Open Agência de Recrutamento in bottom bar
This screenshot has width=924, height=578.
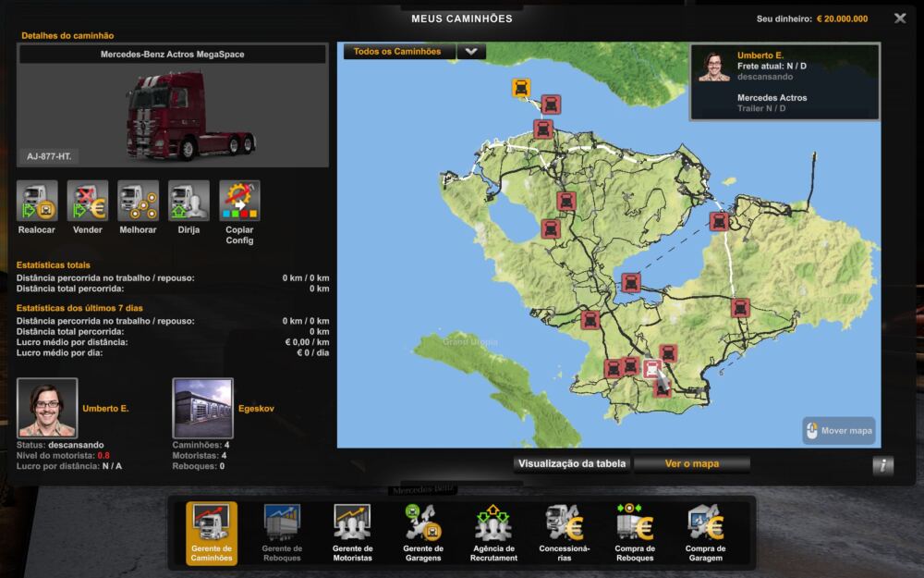click(x=493, y=534)
